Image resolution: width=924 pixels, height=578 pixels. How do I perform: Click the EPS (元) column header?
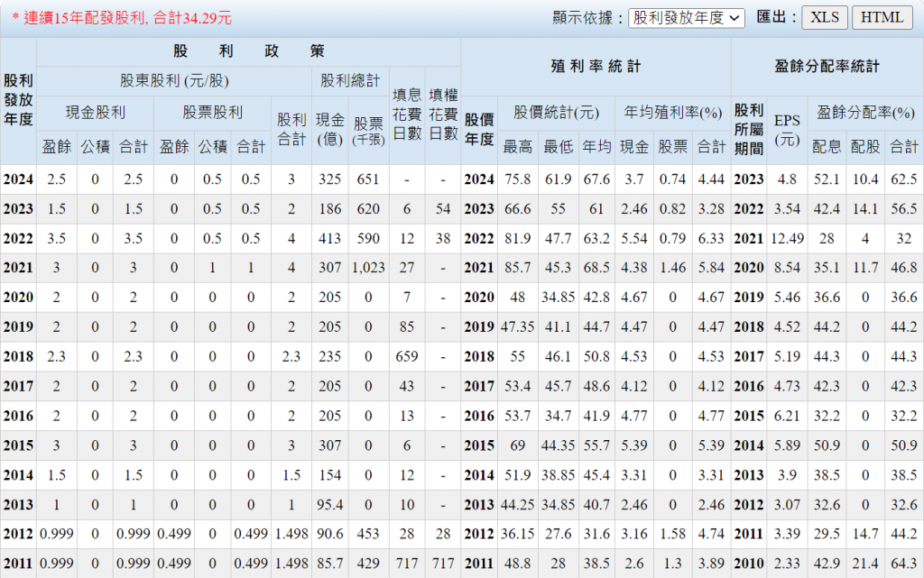(787, 129)
